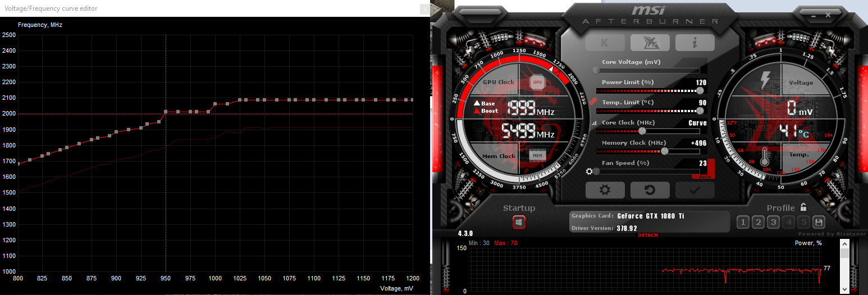This screenshot has height=295, width=868.
Task: Click the 'Power, %' graph label
Action: (808, 243)
